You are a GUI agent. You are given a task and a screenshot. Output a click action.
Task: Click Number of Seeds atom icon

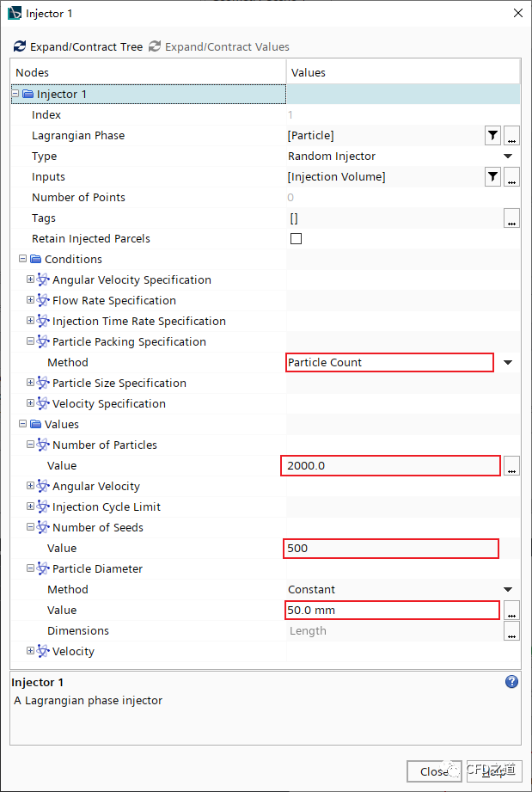pyautogui.click(x=43, y=527)
